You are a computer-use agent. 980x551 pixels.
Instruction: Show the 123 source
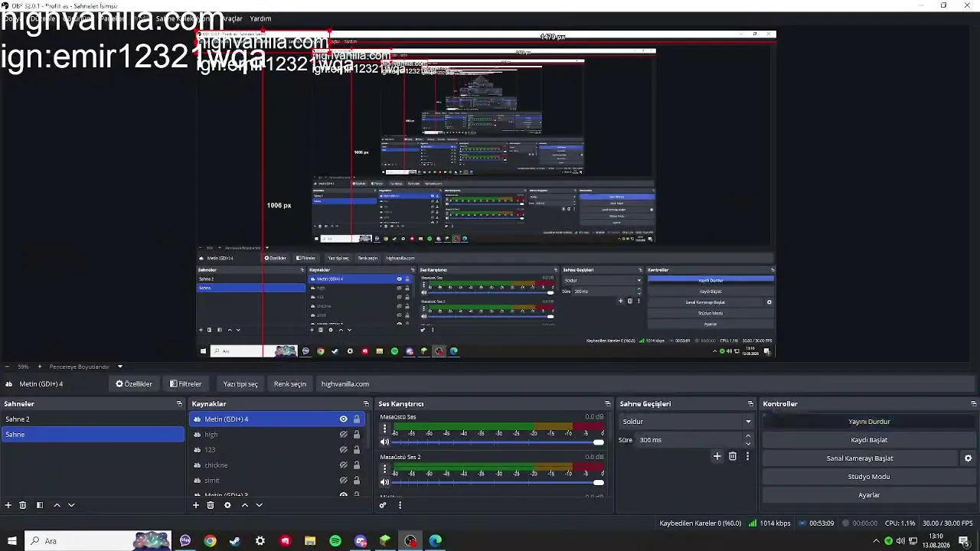pyautogui.click(x=343, y=450)
